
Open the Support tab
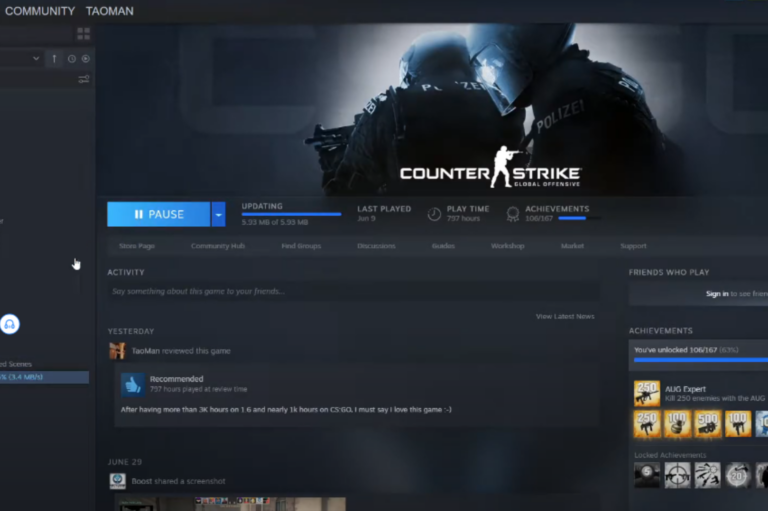pyautogui.click(x=633, y=246)
